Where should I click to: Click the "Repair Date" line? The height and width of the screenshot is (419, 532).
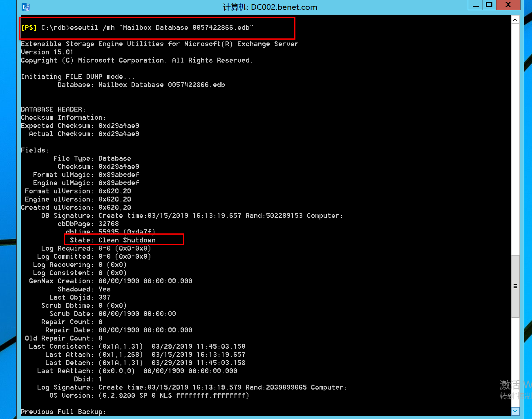119,330
